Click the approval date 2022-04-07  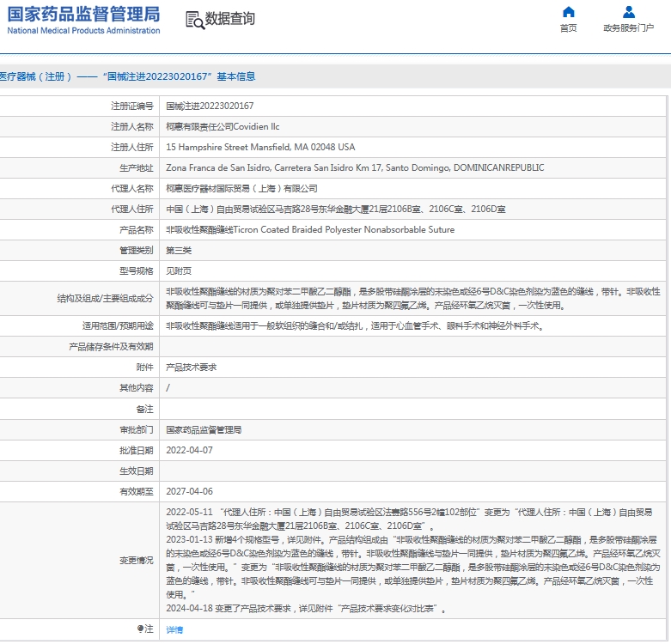[189, 450]
